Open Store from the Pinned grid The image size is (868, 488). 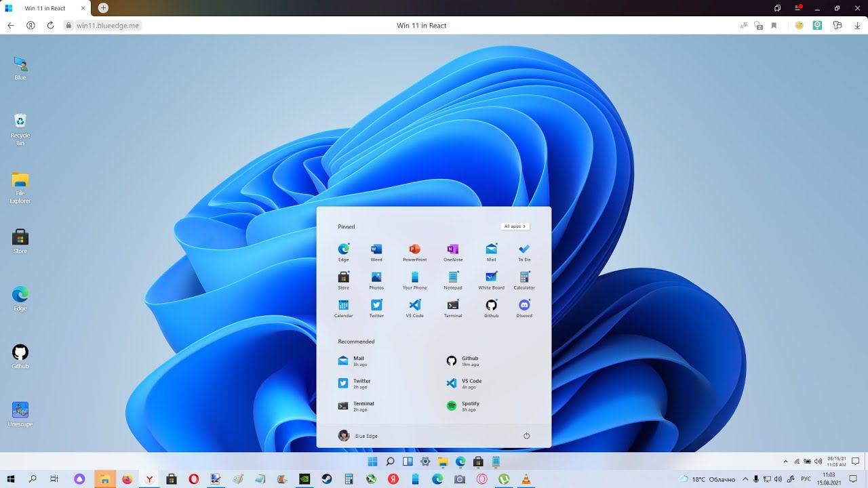(344, 280)
